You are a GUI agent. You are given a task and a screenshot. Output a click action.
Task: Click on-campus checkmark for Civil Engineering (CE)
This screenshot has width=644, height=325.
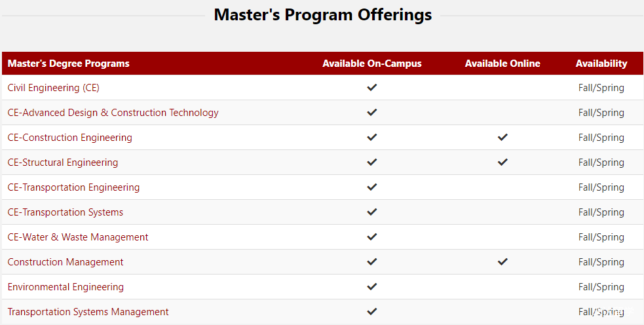pos(372,87)
